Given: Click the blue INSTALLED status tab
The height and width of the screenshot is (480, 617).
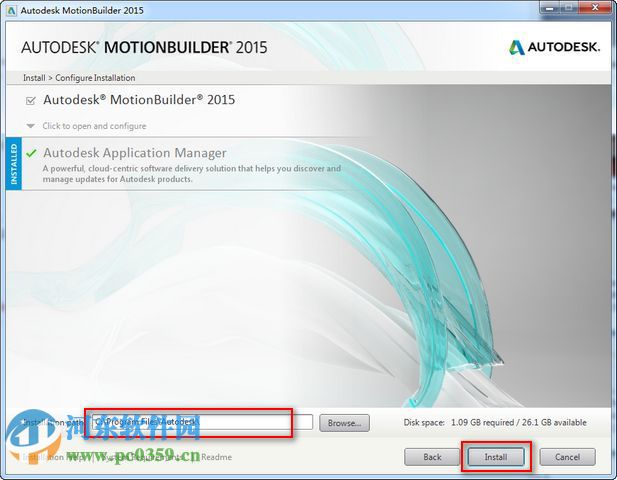Looking at the screenshot, I should coord(14,164).
